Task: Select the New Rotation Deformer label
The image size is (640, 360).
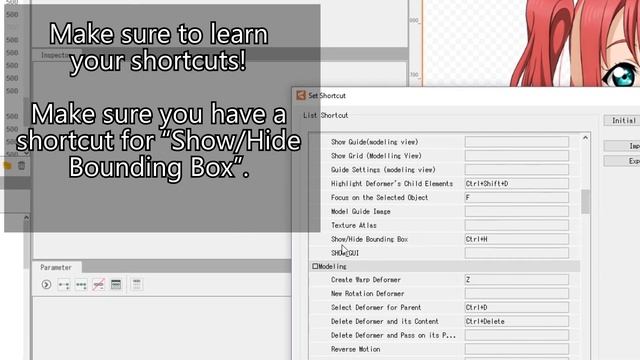Action: click(x=367, y=293)
